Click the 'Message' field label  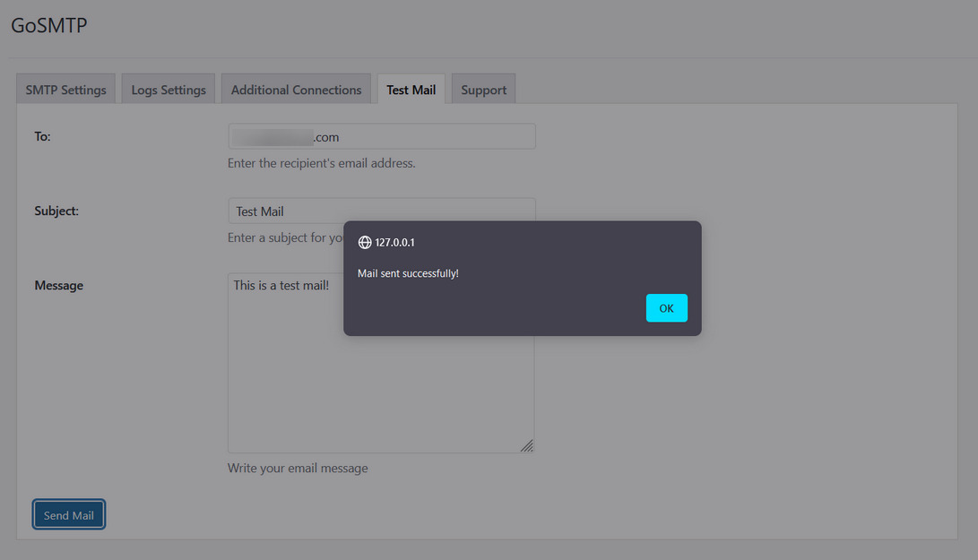click(58, 286)
